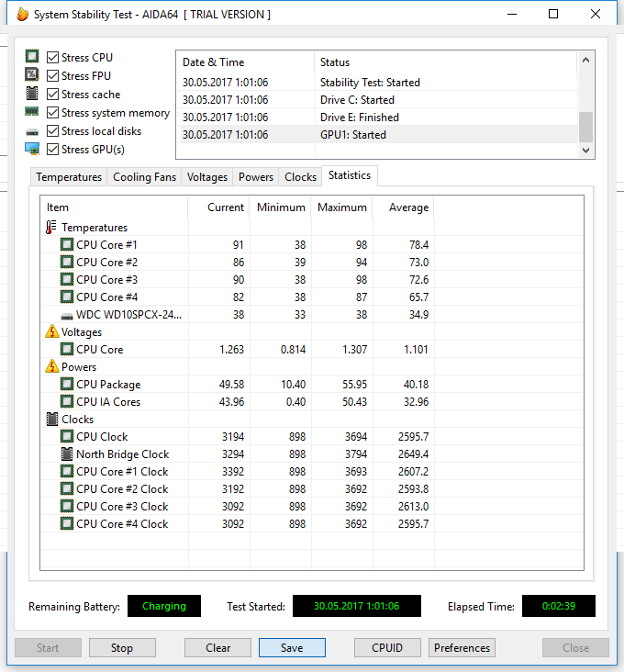The image size is (624, 672).
Task: Click the percent icon beside Stress FPU
Action: pos(32,74)
